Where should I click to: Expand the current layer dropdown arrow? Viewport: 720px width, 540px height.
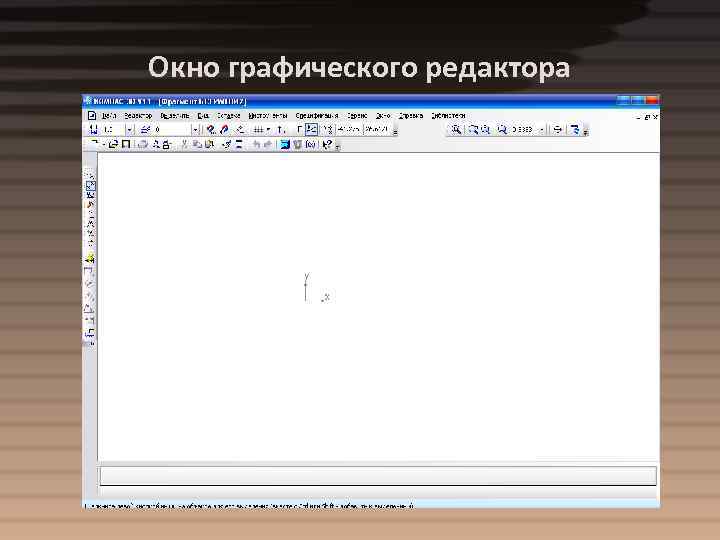point(195,130)
